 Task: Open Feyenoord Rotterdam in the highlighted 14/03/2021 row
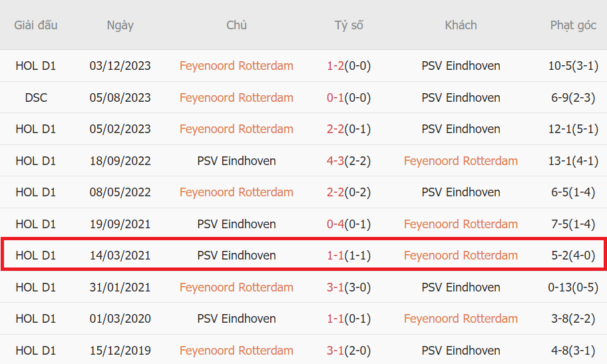(461, 256)
